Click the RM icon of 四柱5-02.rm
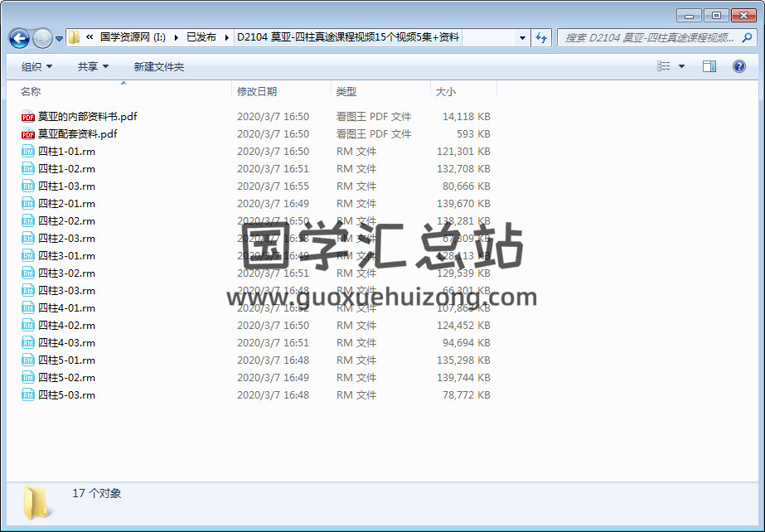Screen dimensions: 765x532 coord(28,377)
